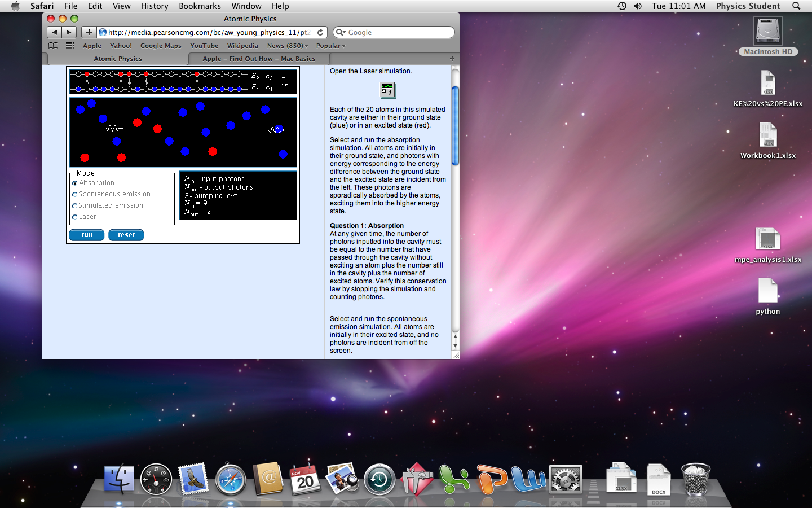The width and height of the screenshot is (812, 508).
Task: Launch iCal from the Dock
Action: 305,479
